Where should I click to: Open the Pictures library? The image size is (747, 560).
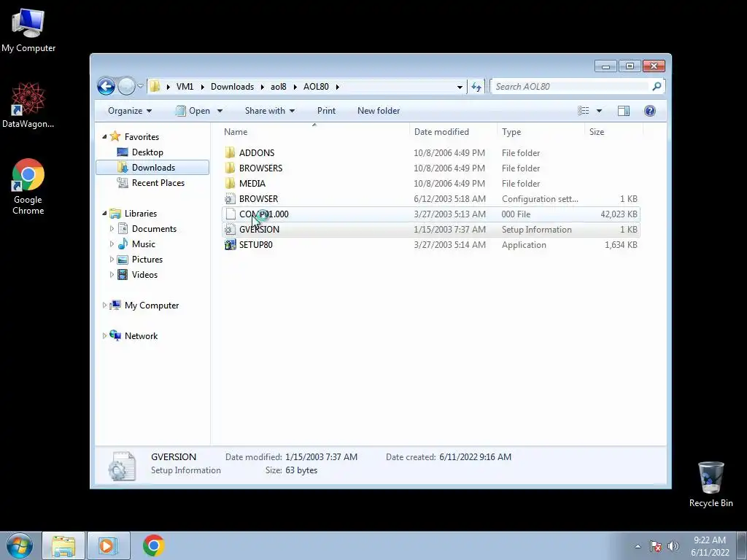click(147, 259)
